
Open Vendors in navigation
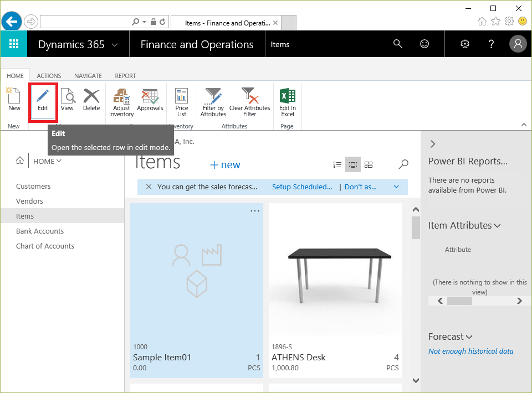click(x=29, y=201)
